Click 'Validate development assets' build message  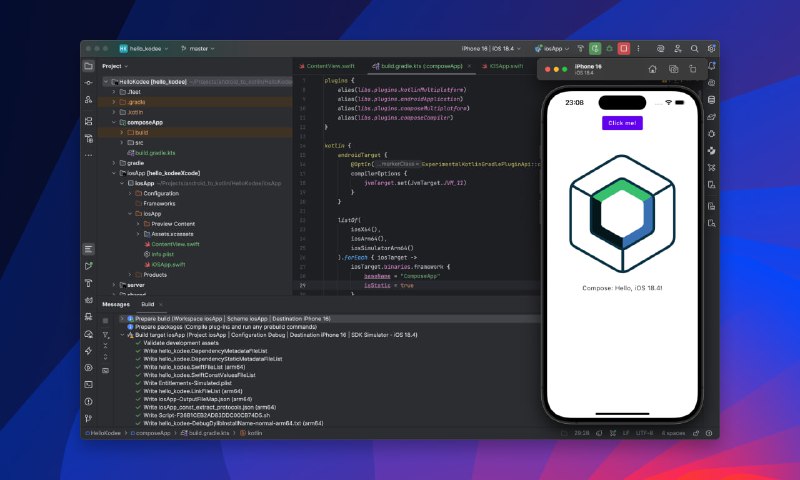(x=181, y=343)
